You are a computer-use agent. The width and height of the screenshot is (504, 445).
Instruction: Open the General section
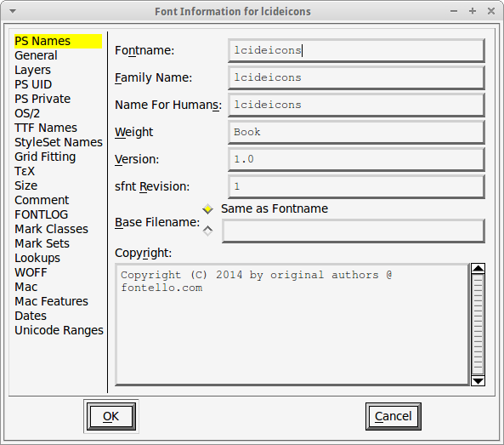[36, 55]
